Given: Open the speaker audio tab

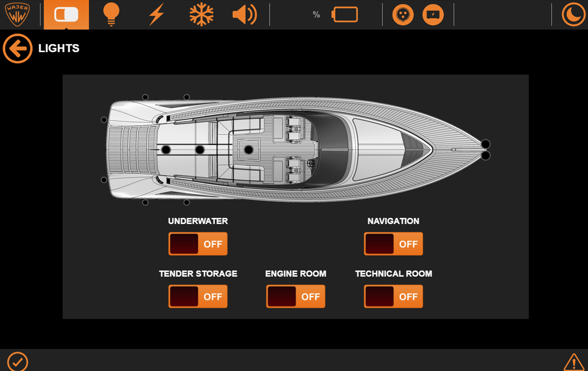Looking at the screenshot, I should click(244, 14).
